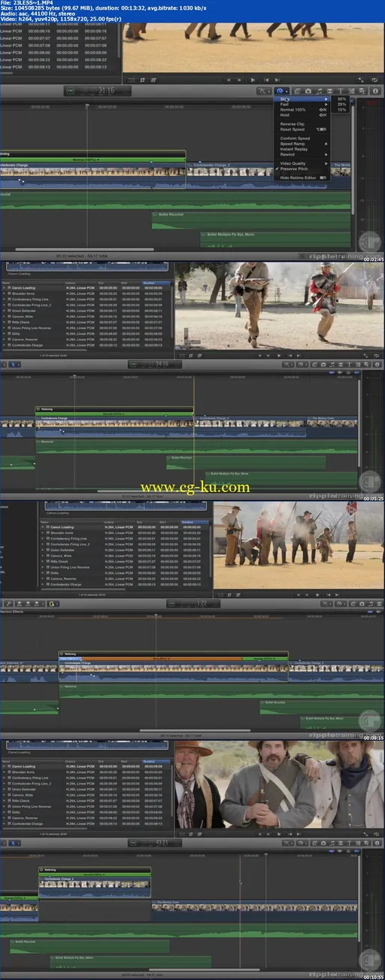Select Confederacy Firing Line row in firing-line frame
Screen dimensions: 385x980
point(125,538)
